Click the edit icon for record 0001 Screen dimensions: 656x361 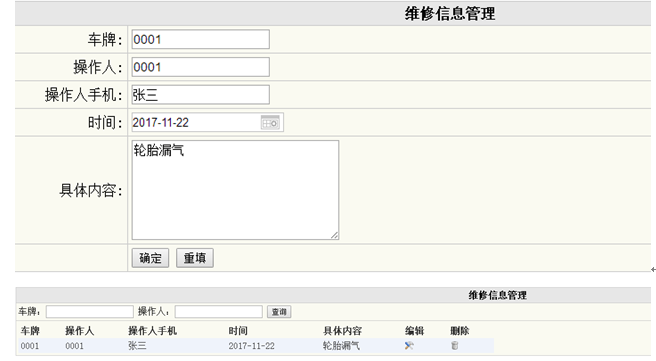(409, 346)
